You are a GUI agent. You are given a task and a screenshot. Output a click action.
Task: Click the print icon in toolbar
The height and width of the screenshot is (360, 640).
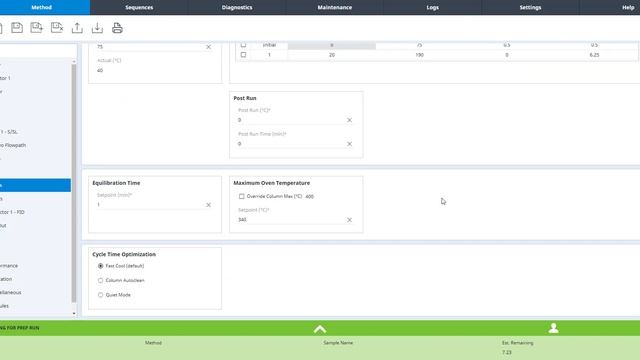[117, 28]
